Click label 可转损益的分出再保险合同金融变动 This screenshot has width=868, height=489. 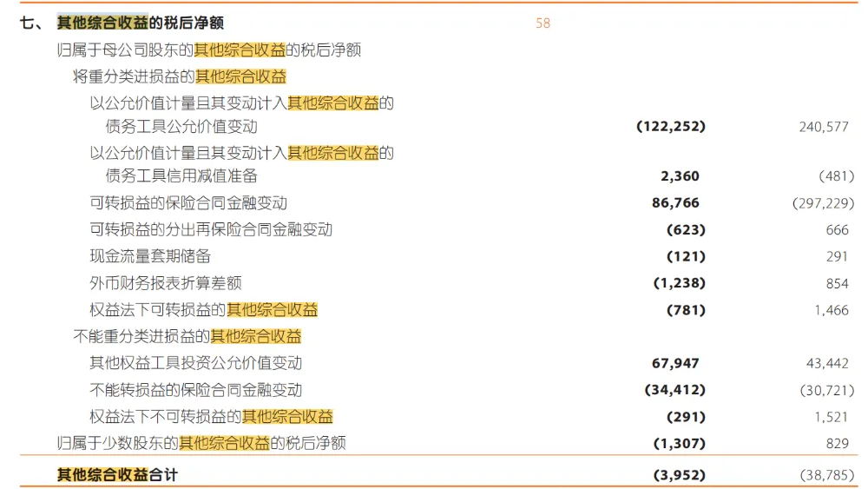click(211, 230)
